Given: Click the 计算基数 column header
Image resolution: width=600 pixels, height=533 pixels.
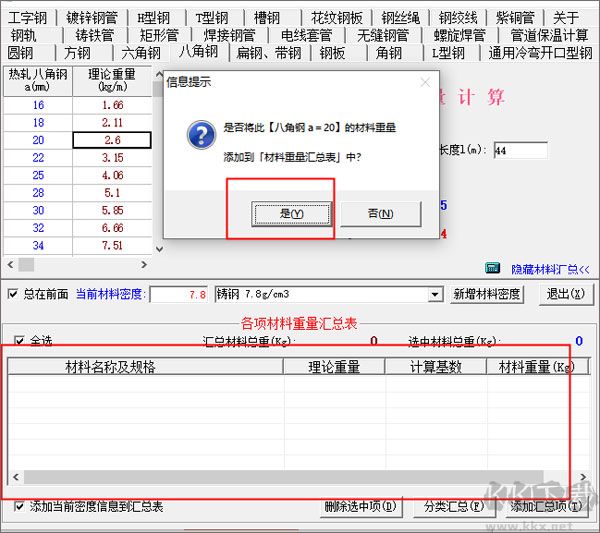Looking at the screenshot, I should point(436,366).
